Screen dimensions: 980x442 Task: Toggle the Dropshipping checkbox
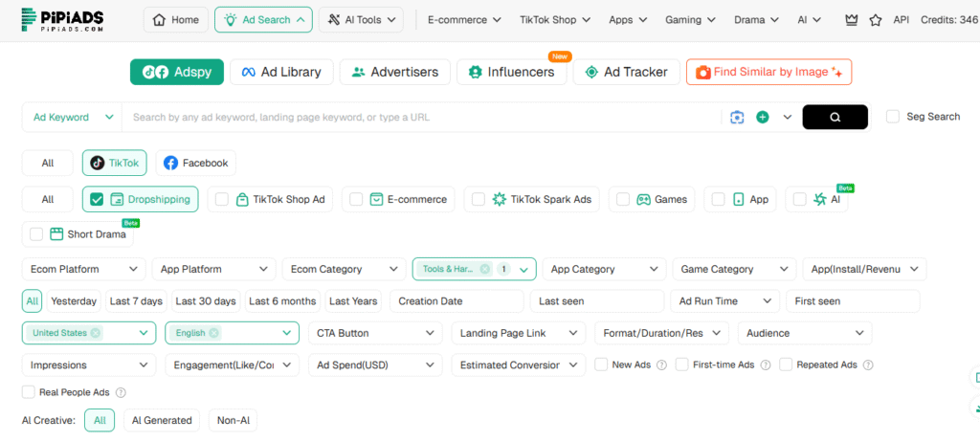[97, 199]
